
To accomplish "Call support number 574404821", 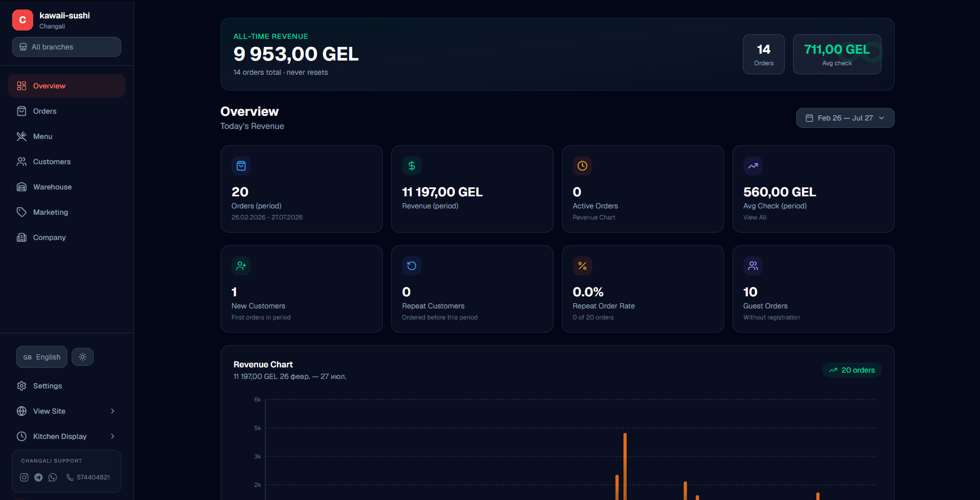I will click(88, 477).
